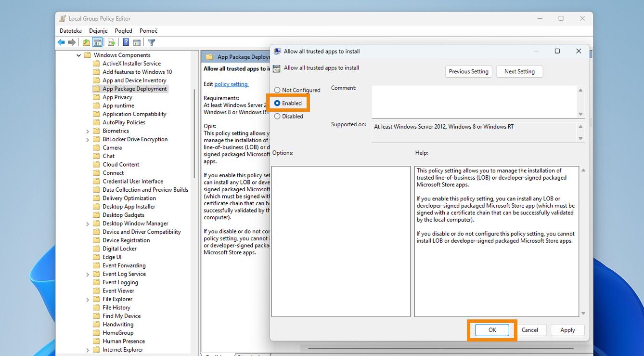Click the Handwriting folder icon
The height and width of the screenshot is (356, 644).
pyautogui.click(x=96, y=325)
